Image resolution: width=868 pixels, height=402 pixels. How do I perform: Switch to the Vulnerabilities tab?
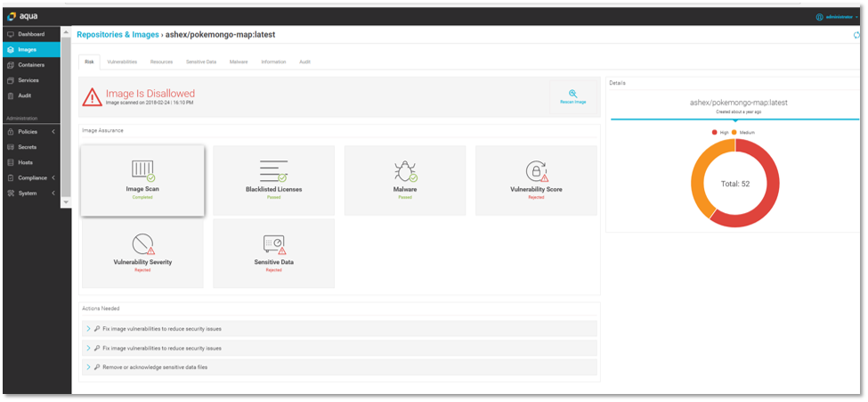[122, 62]
